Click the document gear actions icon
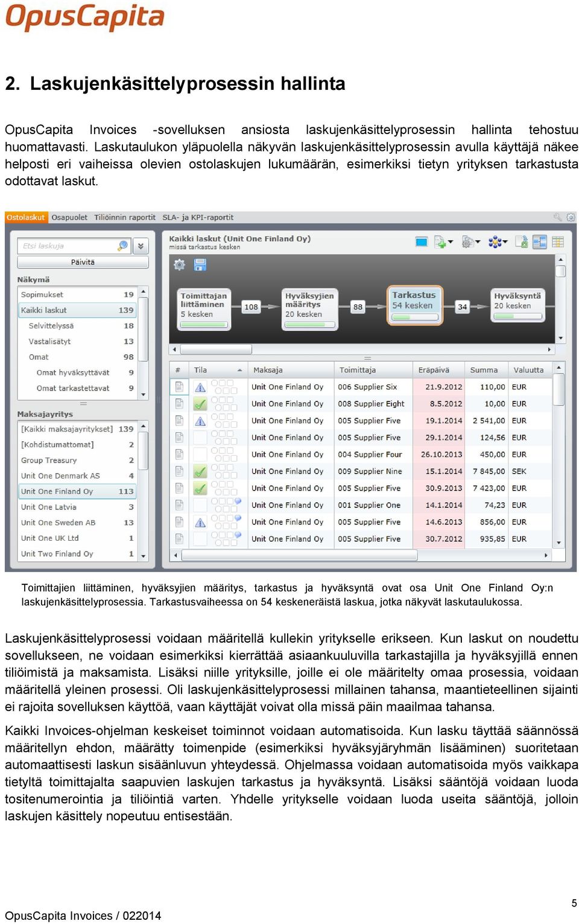Screen dimensions: 579x924 click(x=467, y=242)
